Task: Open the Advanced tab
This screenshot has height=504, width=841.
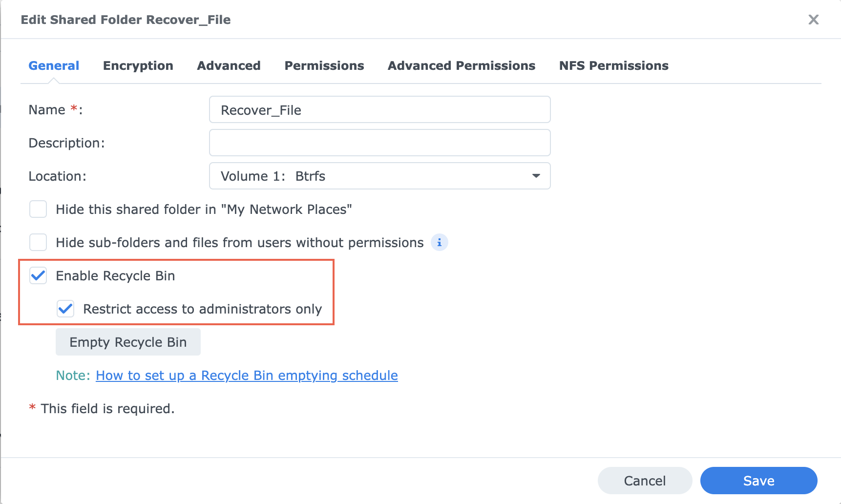Action: pyautogui.click(x=229, y=66)
